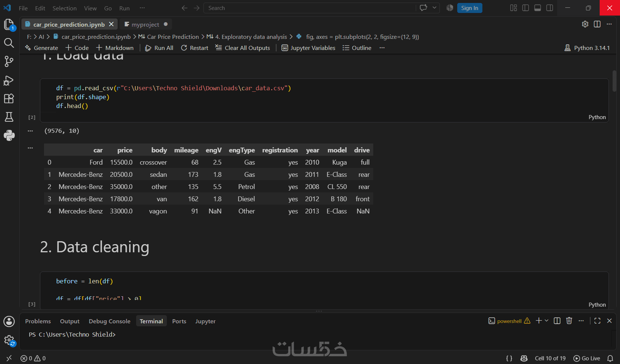Maximize the panel size

pos(597,321)
